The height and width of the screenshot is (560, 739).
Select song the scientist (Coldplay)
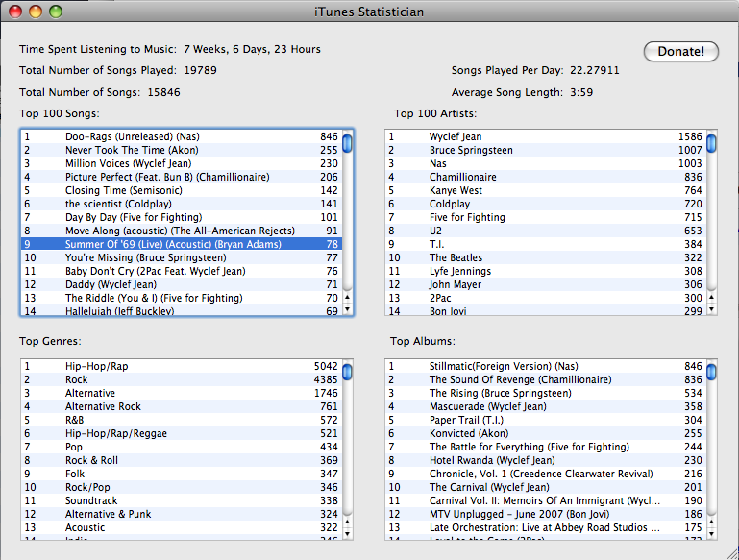(x=182, y=204)
